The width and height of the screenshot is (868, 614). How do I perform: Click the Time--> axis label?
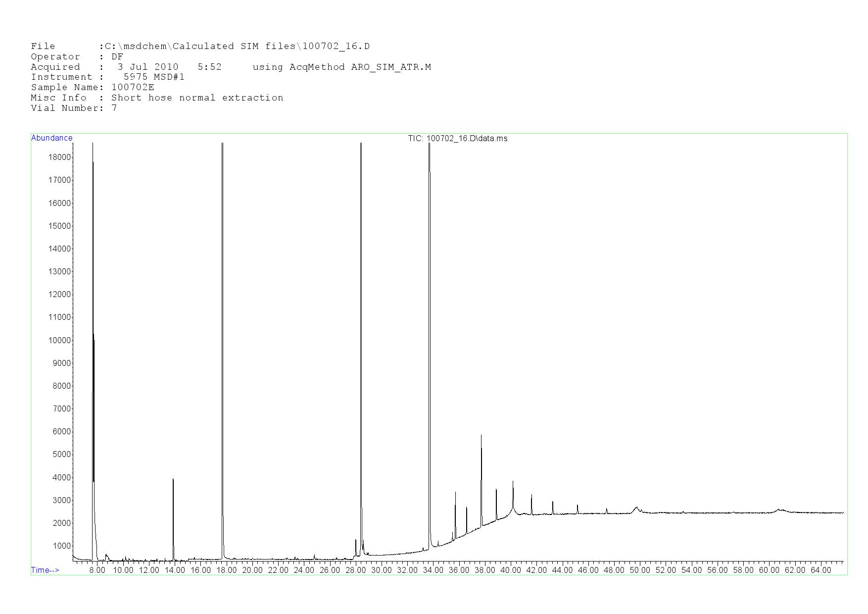(x=45, y=570)
